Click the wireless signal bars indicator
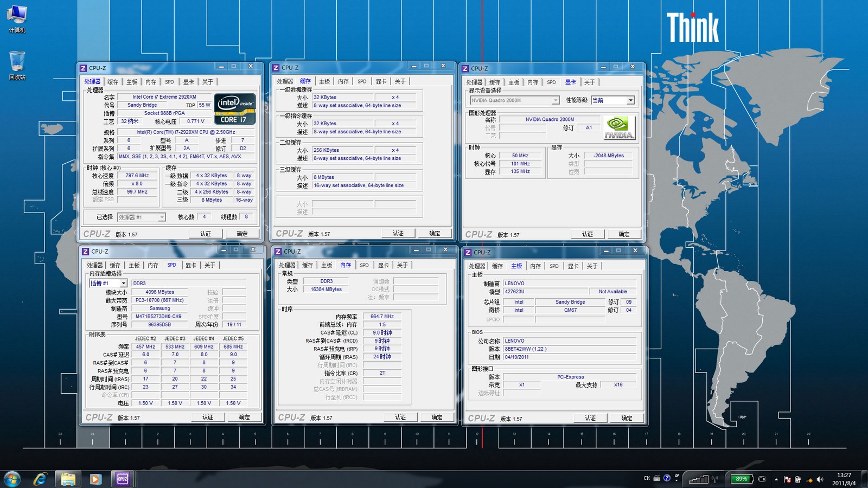This screenshot has width=868, height=488. [699, 479]
